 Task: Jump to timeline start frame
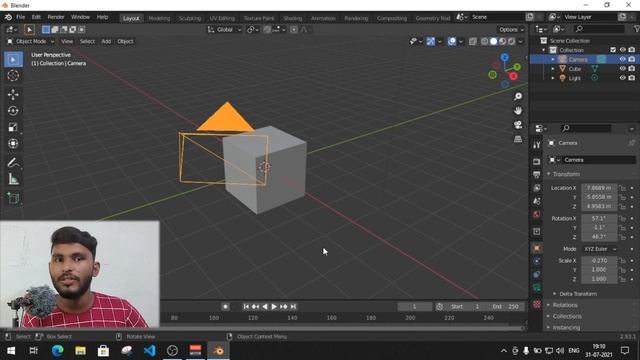coord(246,307)
